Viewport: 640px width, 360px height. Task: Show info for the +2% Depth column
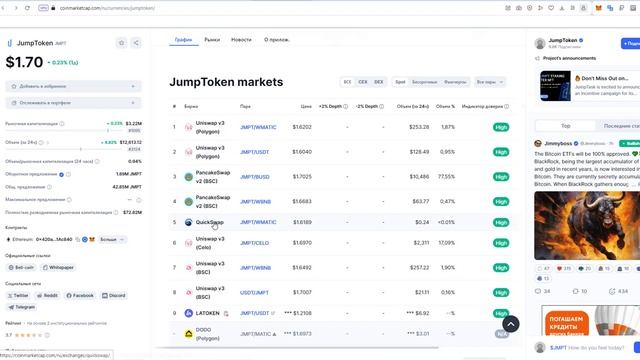tap(346, 107)
